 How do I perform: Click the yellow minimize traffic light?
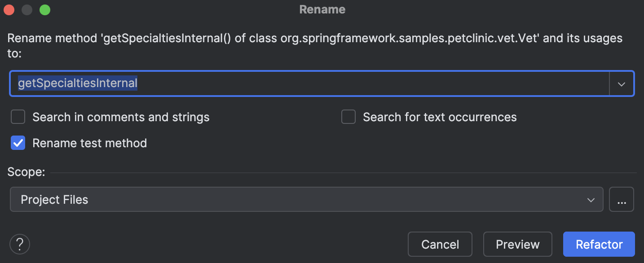coord(26,9)
